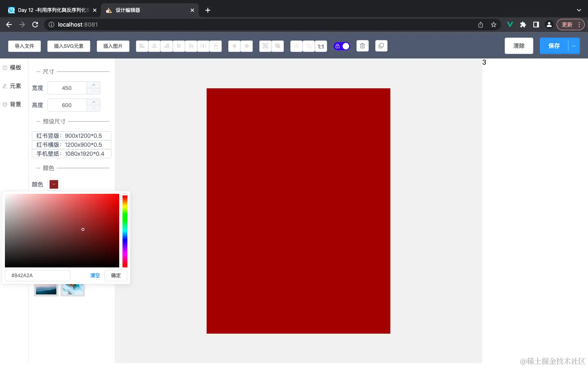Distribute objects evenly vertically
The width and height of the screenshot is (588, 368).
[216, 46]
